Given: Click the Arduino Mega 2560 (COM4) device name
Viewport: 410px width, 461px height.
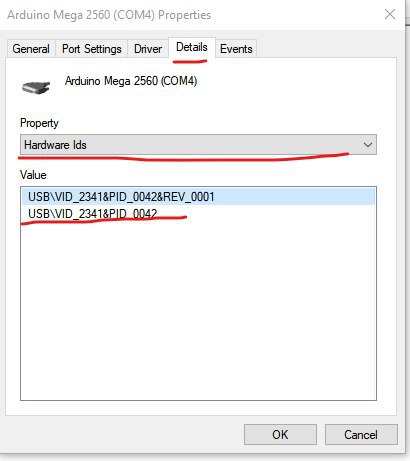Looking at the screenshot, I should point(131,81).
